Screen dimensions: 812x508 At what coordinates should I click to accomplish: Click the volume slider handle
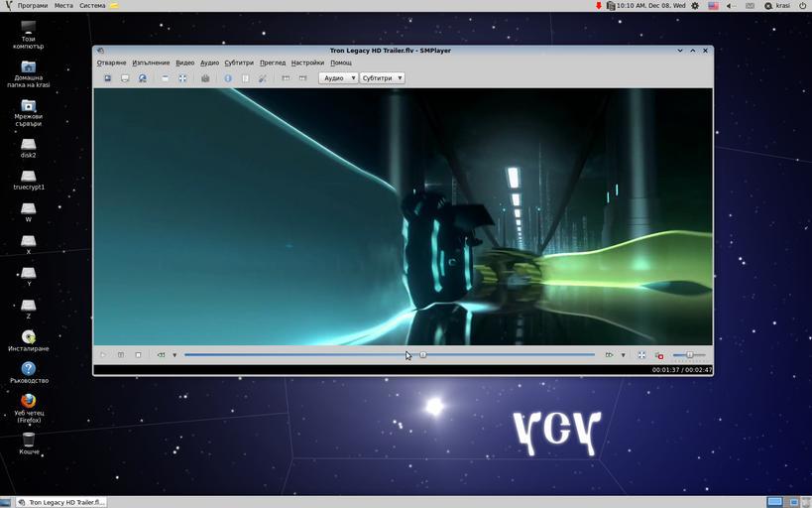(690, 355)
